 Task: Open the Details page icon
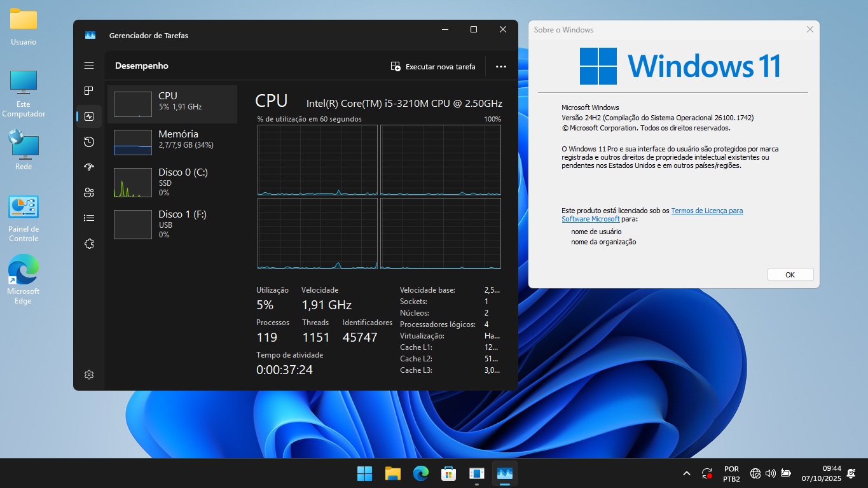tap(89, 218)
